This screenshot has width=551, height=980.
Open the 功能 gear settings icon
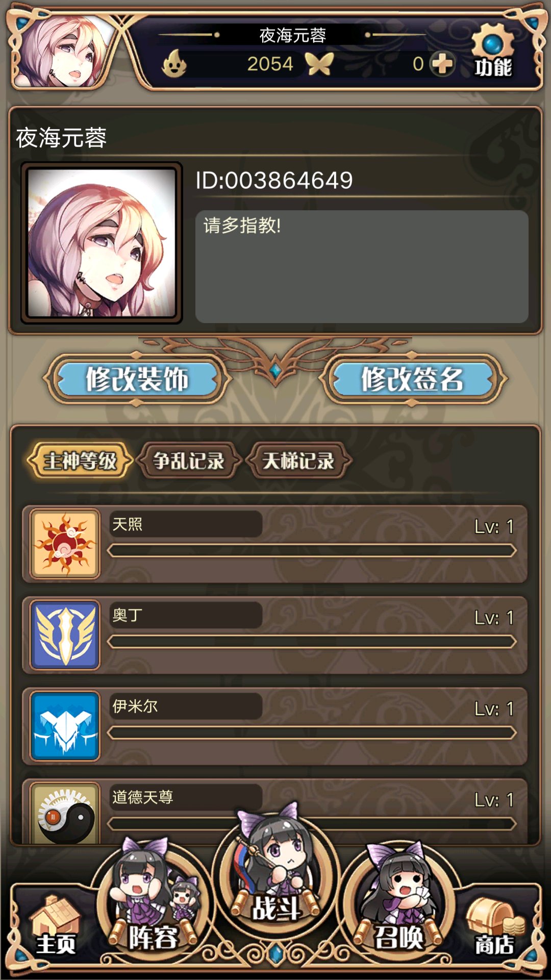tap(492, 51)
